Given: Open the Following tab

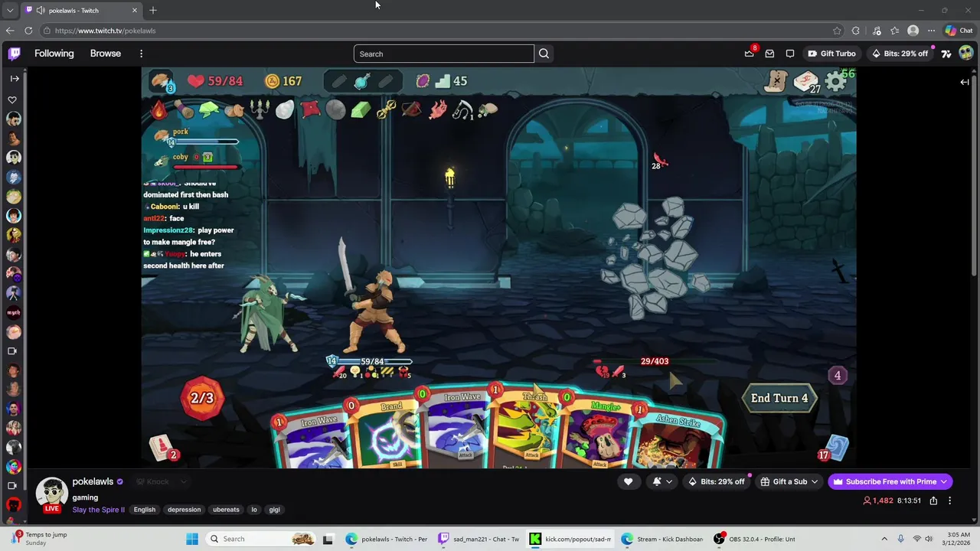Looking at the screenshot, I should point(54,54).
